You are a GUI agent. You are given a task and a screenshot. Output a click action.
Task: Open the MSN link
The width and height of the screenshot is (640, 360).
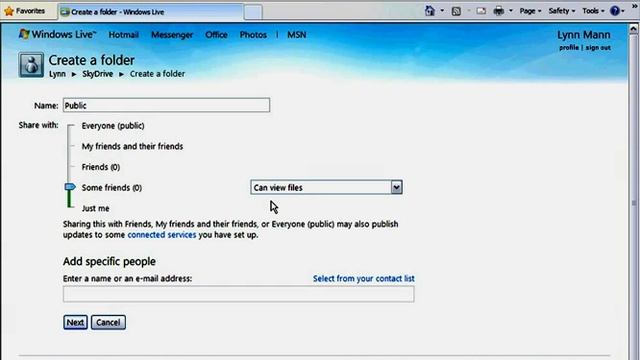coord(297,35)
